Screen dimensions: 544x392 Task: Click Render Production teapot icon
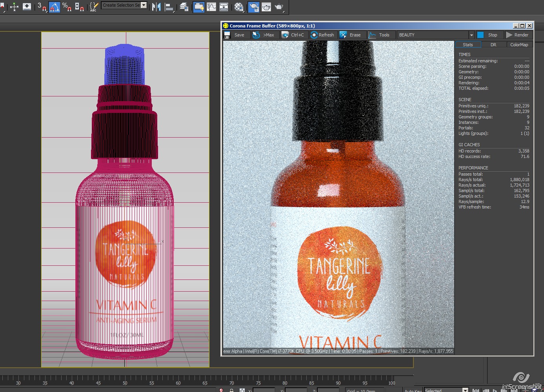click(279, 7)
